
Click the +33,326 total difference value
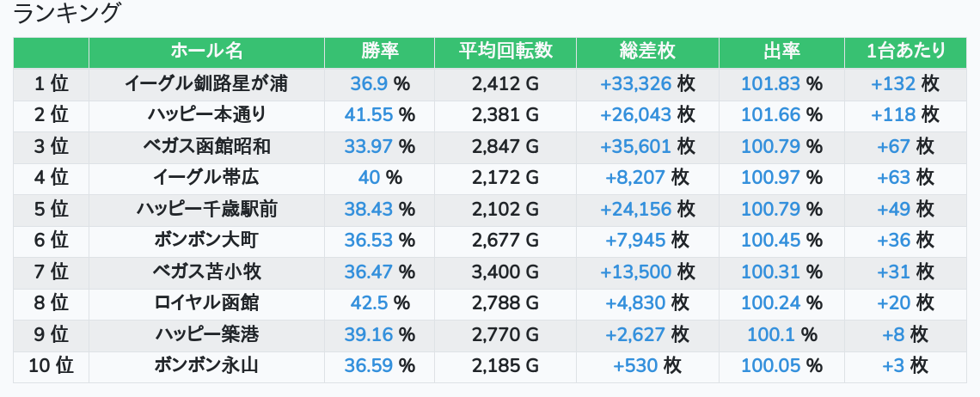[635, 83]
